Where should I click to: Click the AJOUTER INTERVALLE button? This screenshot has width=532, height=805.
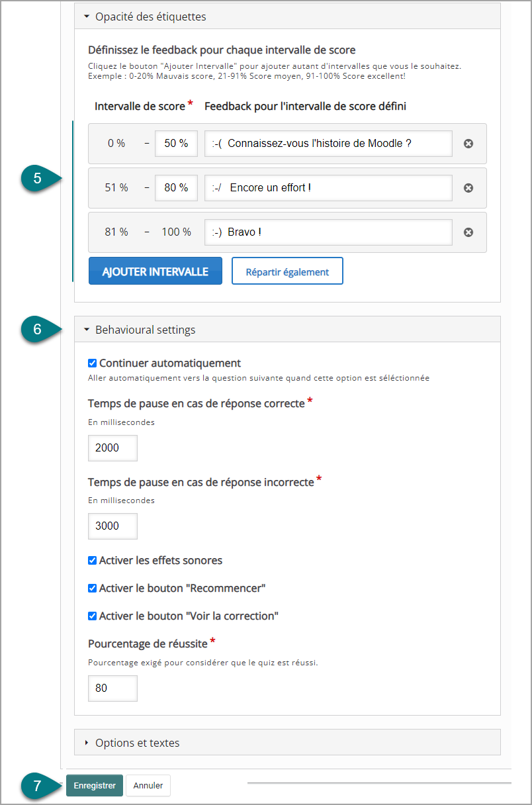pyautogui.click(x=155, y=271)
